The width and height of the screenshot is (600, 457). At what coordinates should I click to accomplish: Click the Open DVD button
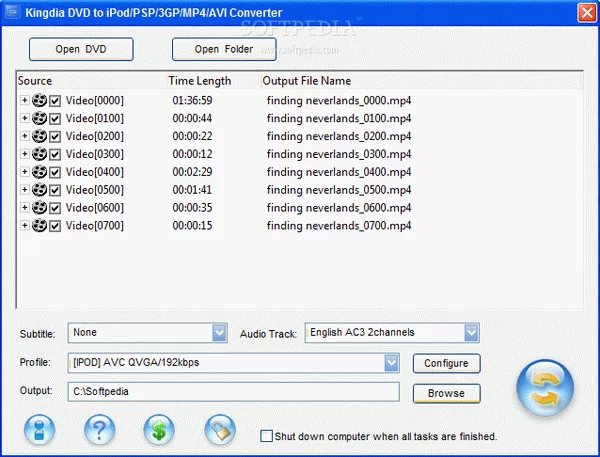pos(81,49)
